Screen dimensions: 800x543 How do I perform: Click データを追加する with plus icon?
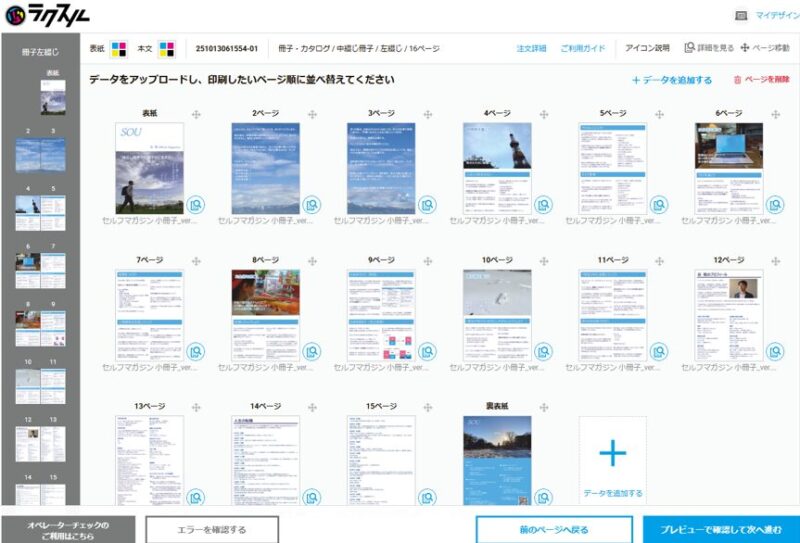pyautogui.click(x=672, y=80)
